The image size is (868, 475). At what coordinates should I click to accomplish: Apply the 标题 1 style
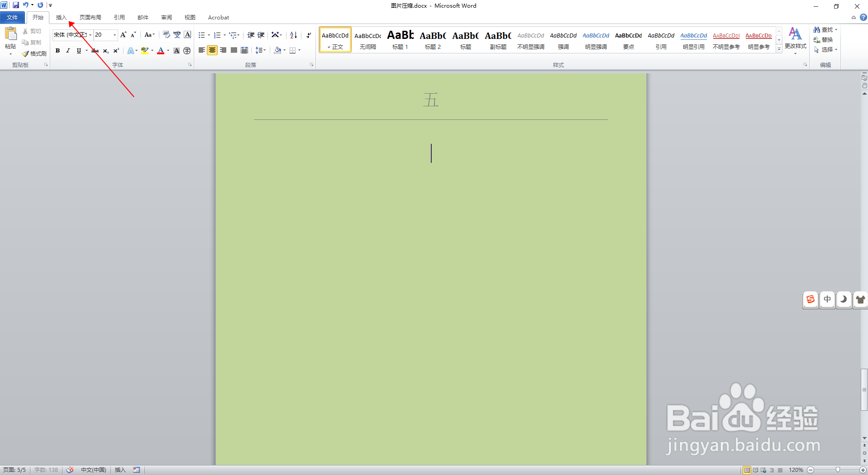point(401,40)
